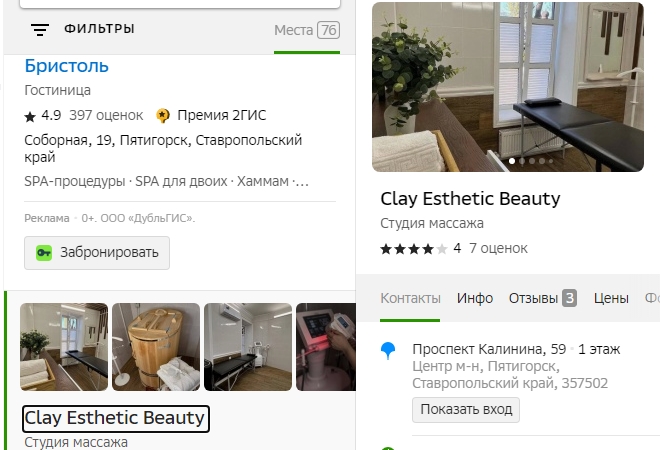Viewport: 660px width, 450px height.
Task: Click the Показать вход button
Action: [465, 409]
